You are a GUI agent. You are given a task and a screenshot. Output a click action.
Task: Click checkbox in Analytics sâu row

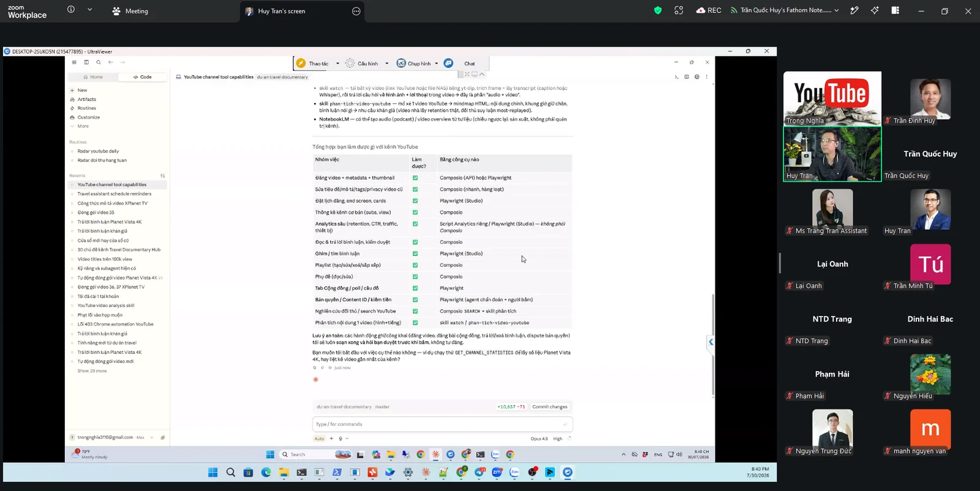coord(415,224)
